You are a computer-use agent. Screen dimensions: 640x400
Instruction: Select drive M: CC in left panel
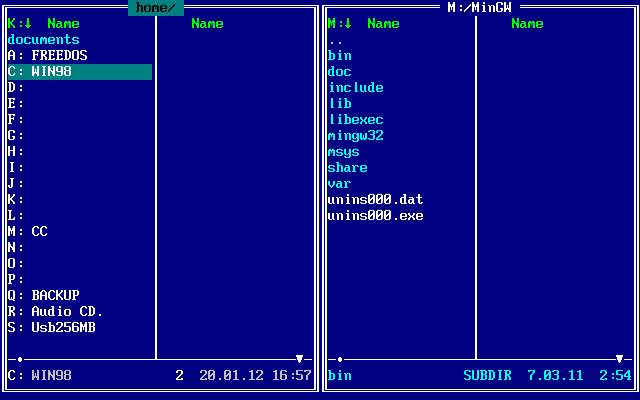[28, 232]
